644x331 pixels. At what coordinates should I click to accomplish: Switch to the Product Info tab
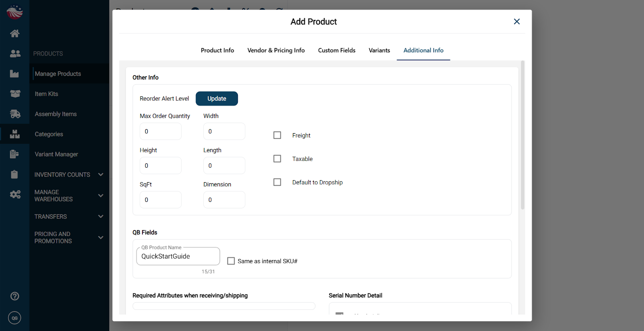pos(217,50)
